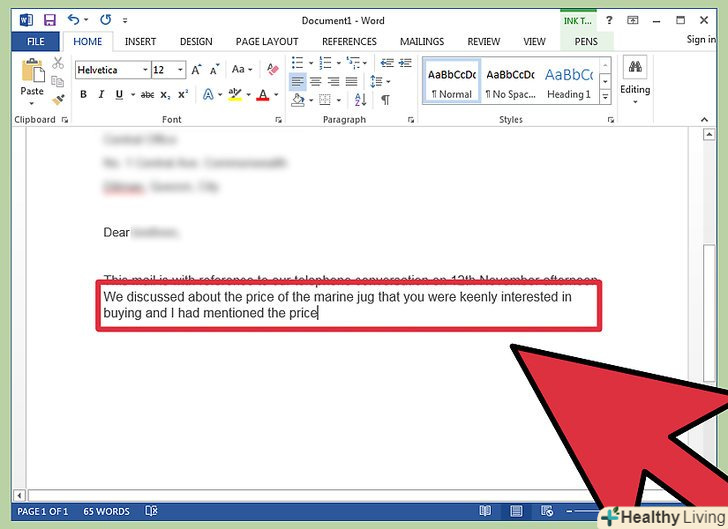Switch to the REFERENCES tab
Viewport: 728px width, 529px height.
pos(349,41)
